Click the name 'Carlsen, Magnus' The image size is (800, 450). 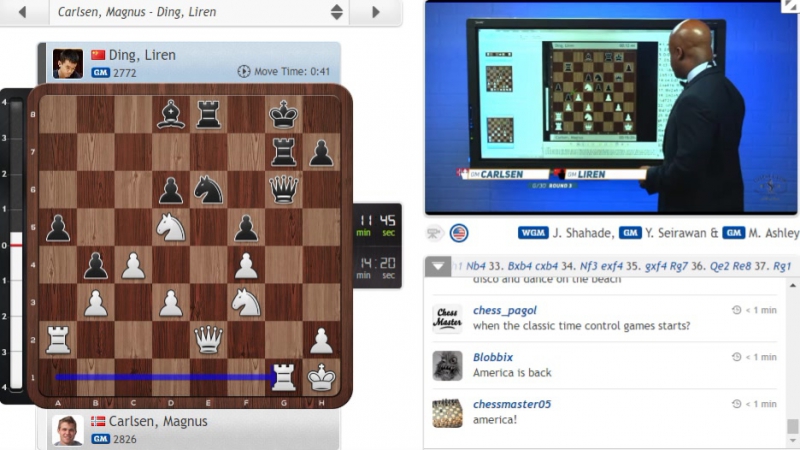(x=158, y=421)
